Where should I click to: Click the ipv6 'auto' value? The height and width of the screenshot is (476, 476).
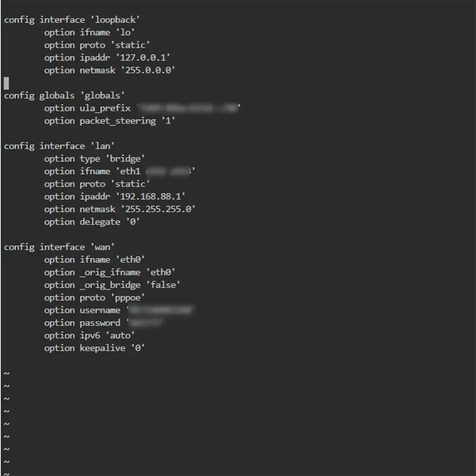click(x=120, y=336)
